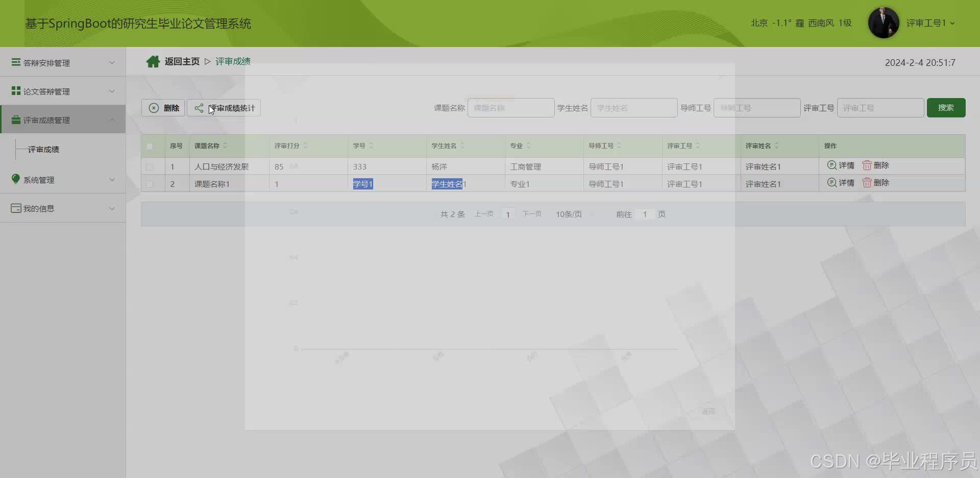
Task: Click the circle-x icon on 删除 button
Action: coord(154,108)
